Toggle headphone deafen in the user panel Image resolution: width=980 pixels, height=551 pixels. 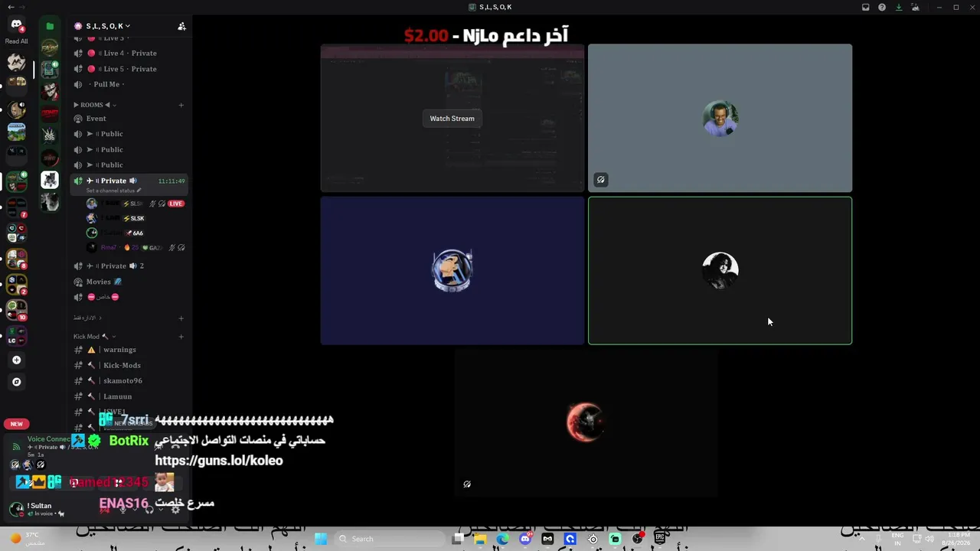[x=149, y=509]
